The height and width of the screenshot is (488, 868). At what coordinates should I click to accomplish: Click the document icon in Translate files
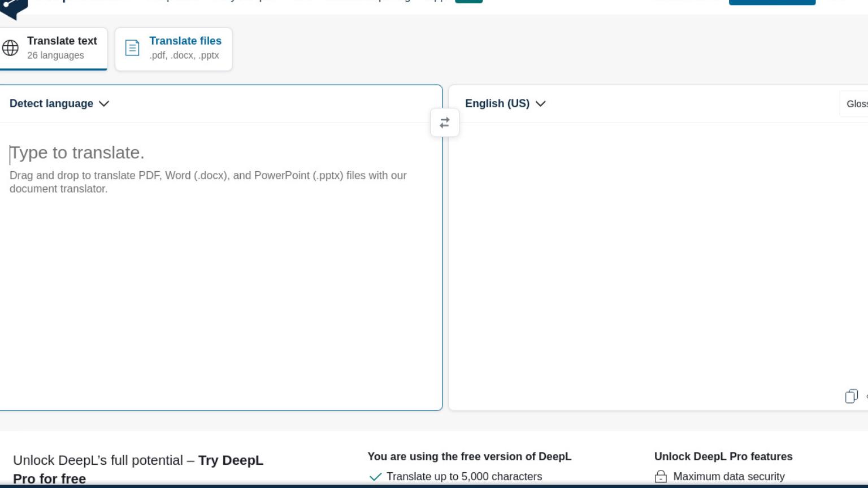tap(132, 48)
